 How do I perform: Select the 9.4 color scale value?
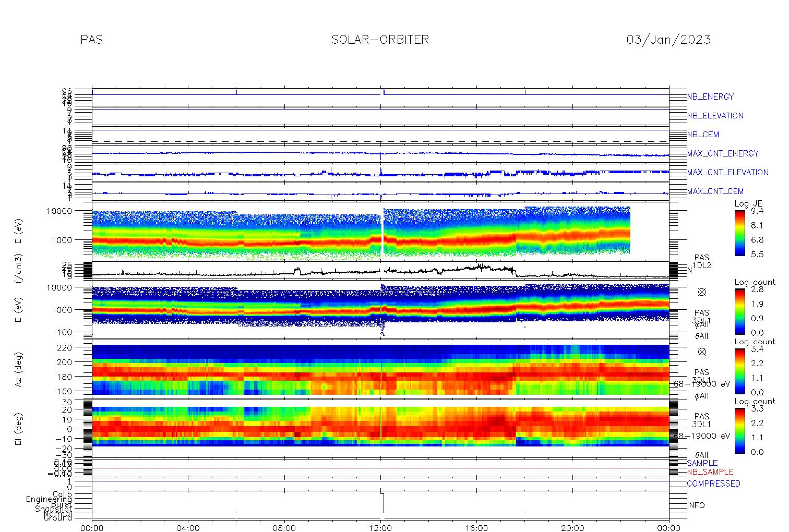tap(757, 211)
